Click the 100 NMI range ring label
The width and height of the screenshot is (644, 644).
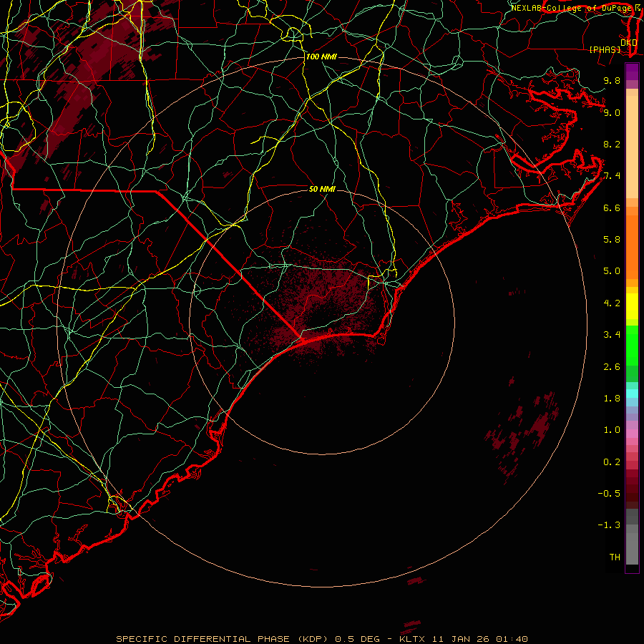click(x=321, y=57)
